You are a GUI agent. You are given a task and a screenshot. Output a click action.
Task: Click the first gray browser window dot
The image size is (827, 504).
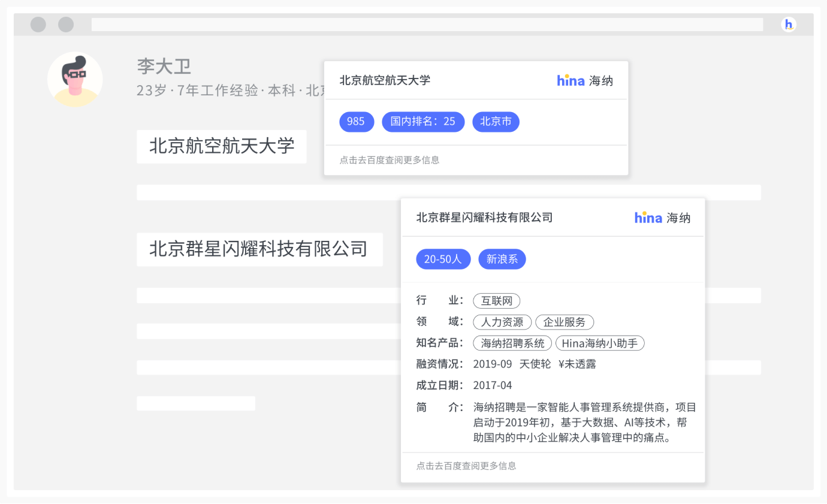point(38,25)
